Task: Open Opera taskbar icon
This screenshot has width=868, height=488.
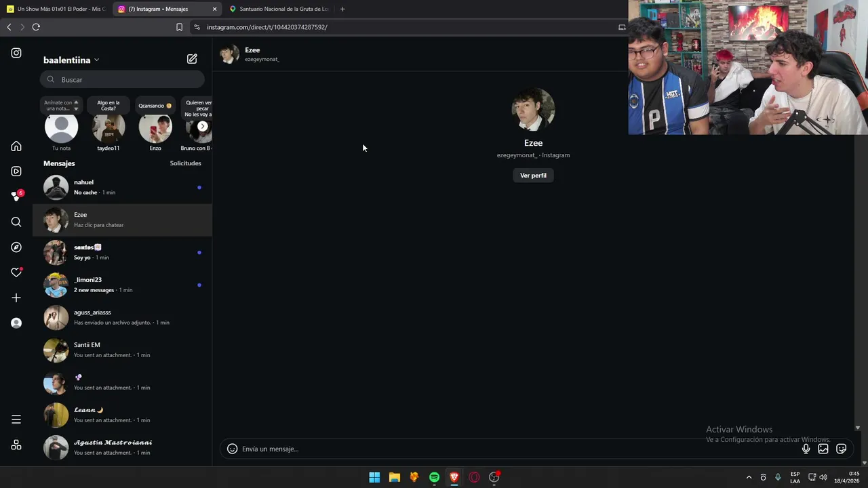Action: pyautogui.click(x=474, y=477)
